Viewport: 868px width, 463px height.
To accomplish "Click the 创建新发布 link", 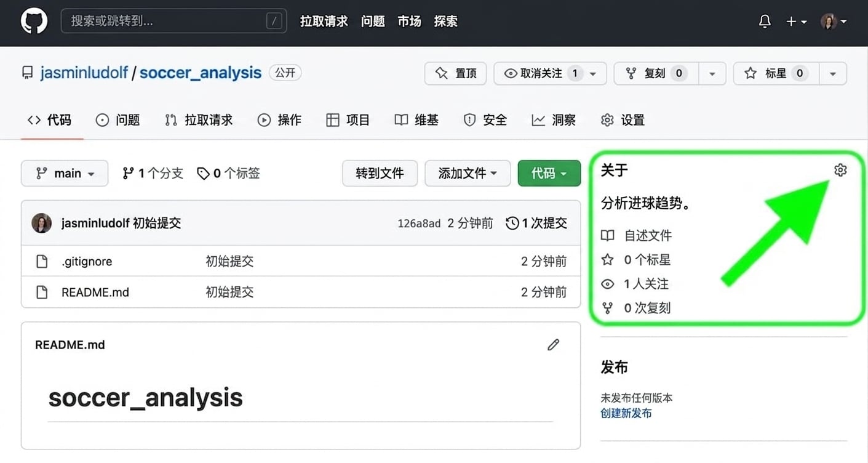I will click(626, 413).
